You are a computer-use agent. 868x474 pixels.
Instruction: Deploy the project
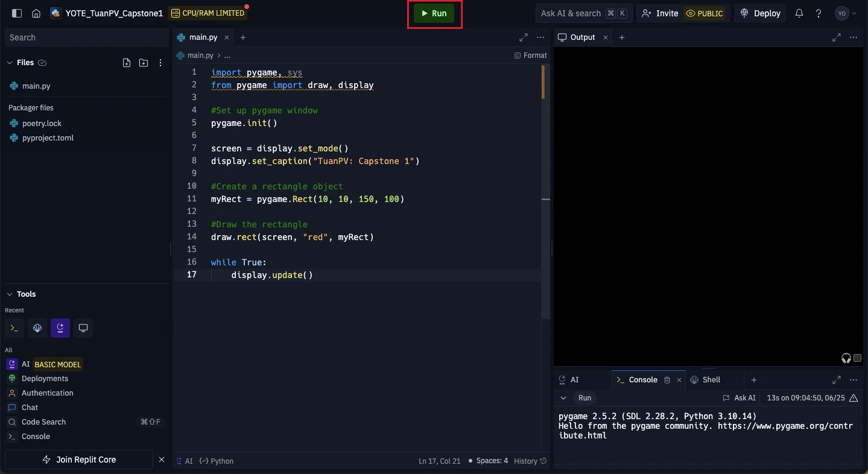(x=760, y=13)
